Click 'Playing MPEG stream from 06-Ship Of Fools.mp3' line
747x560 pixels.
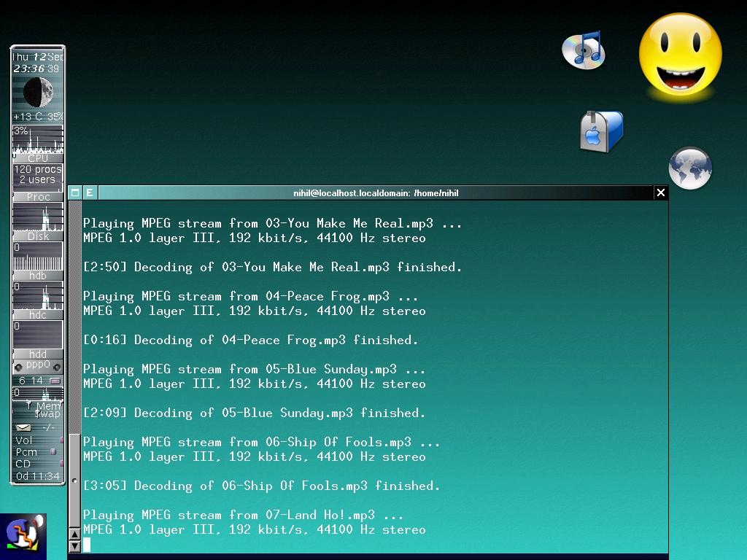coord(262,442)
